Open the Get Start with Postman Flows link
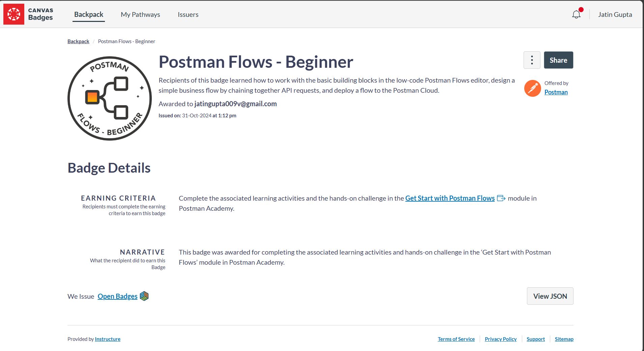The height and width of the screenshot is (351, 644). tap(449, 198)
